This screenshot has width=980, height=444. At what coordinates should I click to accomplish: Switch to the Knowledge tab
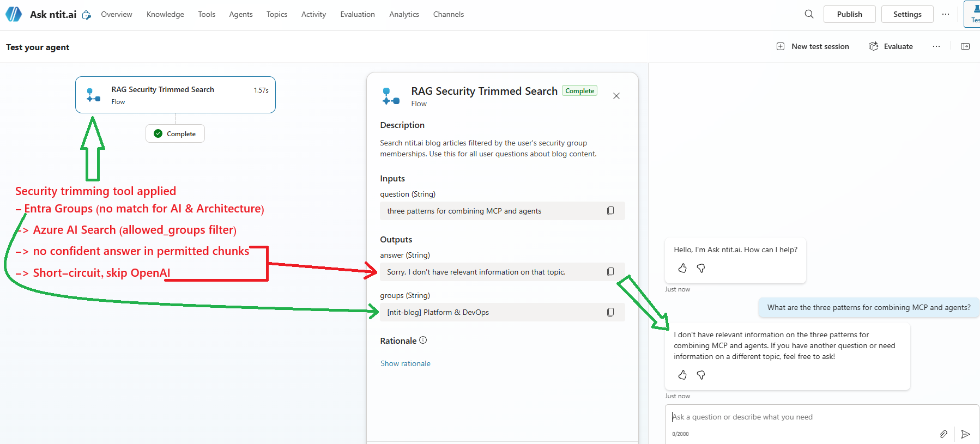tap(165, 14)
